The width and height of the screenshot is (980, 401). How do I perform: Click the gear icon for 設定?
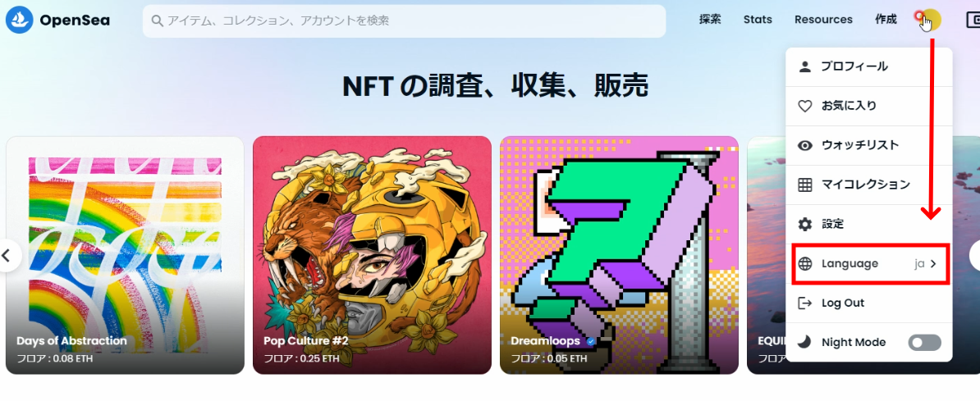(805, 224)
